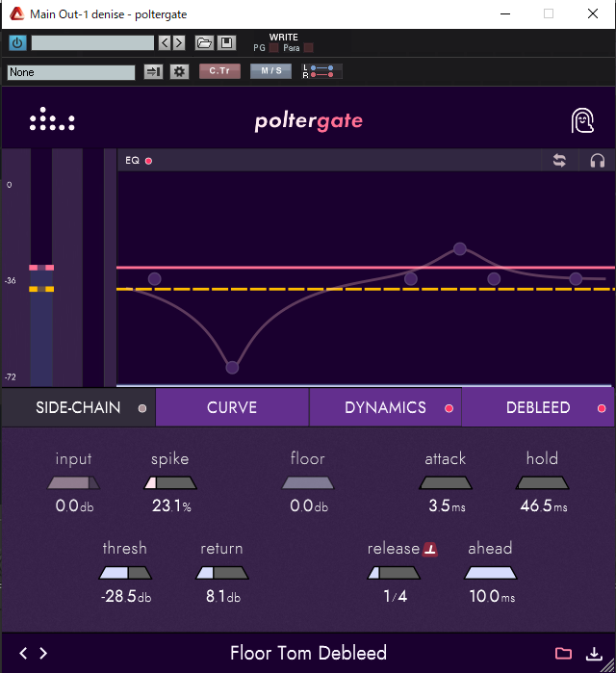Viewport: 616px width, 673px height.
Task: Click the pink threshold marker on meter
Action: point(41,268)
